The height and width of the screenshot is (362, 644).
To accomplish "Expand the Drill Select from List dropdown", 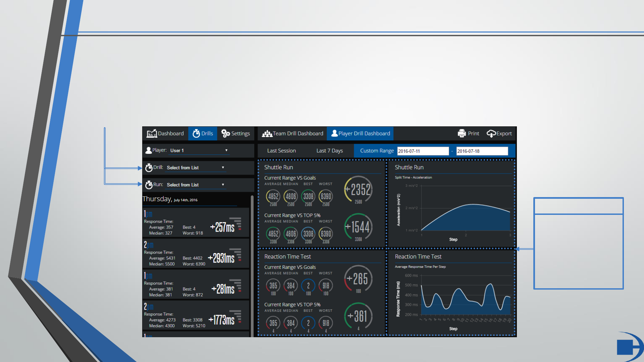I will [196, 168].
